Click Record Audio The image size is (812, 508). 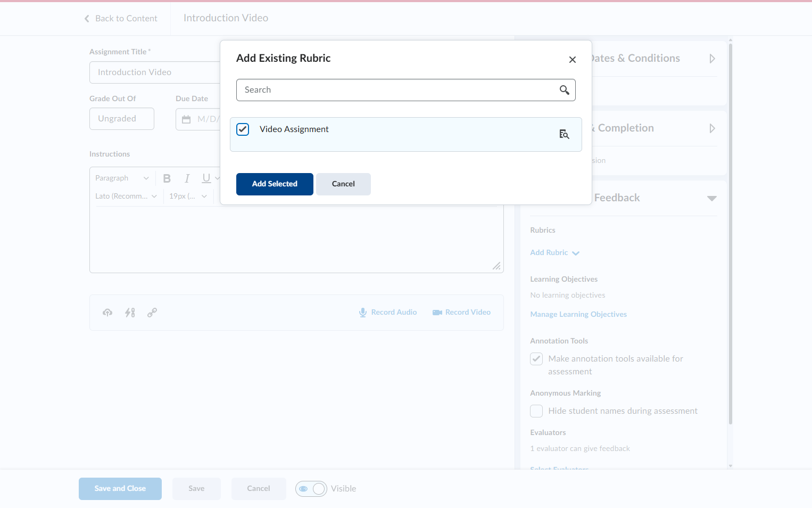point(388,313)
